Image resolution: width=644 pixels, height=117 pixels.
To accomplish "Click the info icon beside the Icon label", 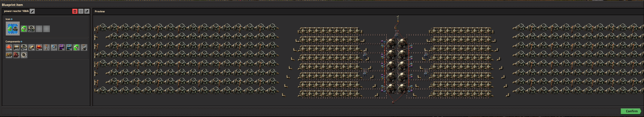I will (11, 19).
